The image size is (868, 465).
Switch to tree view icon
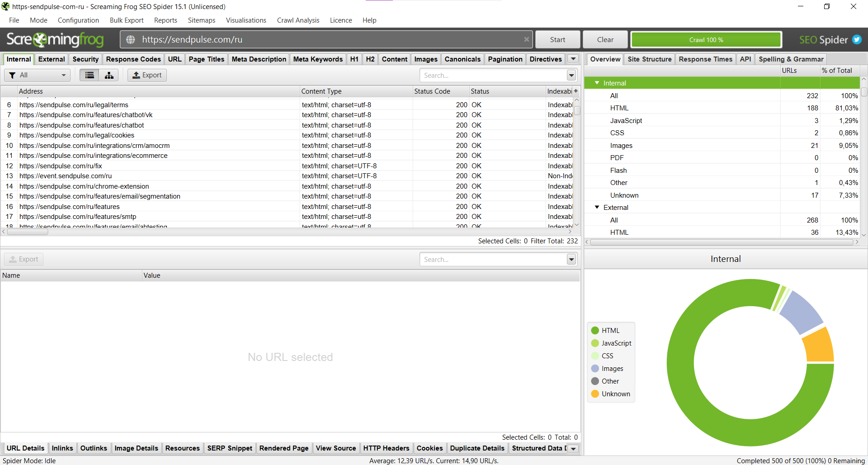point(109,75)
